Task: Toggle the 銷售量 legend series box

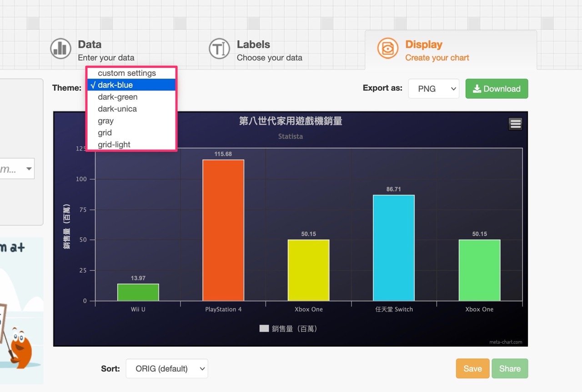Action: point(264,328)
